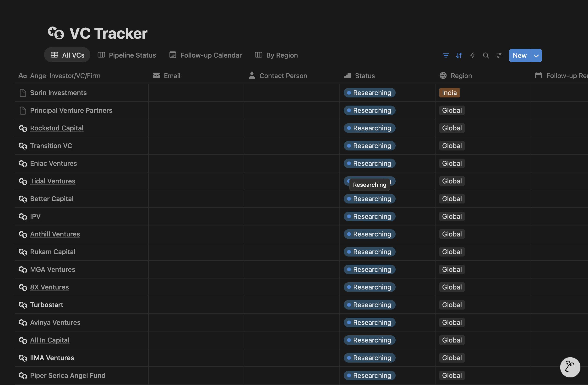588x385 pixels.
Task: Open view settings sliders icon
Action: [499, 55]
